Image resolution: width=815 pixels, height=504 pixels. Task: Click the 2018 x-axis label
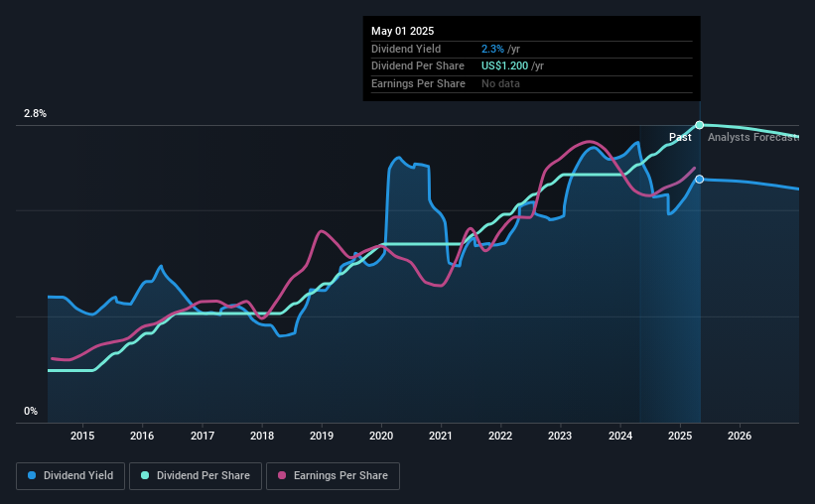click(262, 436)
